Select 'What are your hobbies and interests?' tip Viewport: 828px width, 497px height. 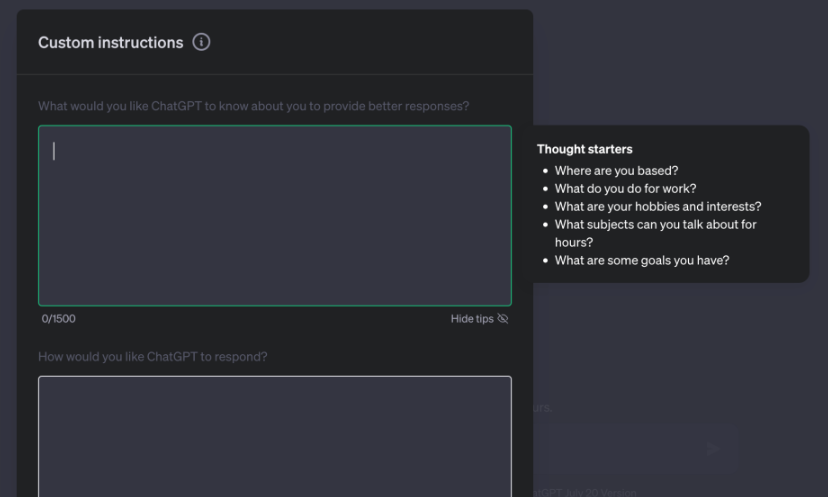[x=658, y=207]
